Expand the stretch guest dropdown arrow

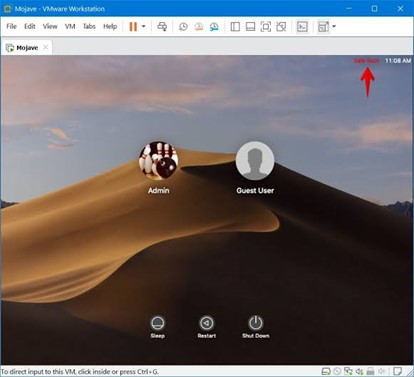pyautogui.click(x=334, y=26)
